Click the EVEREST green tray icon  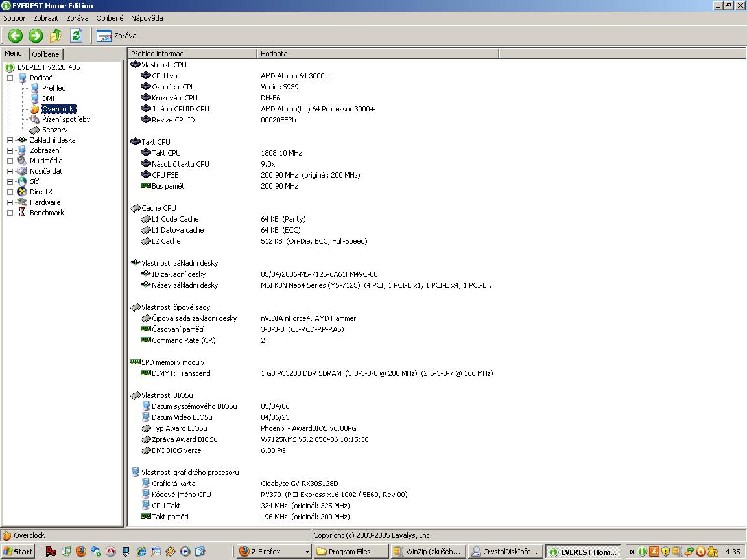pos(643,552)
